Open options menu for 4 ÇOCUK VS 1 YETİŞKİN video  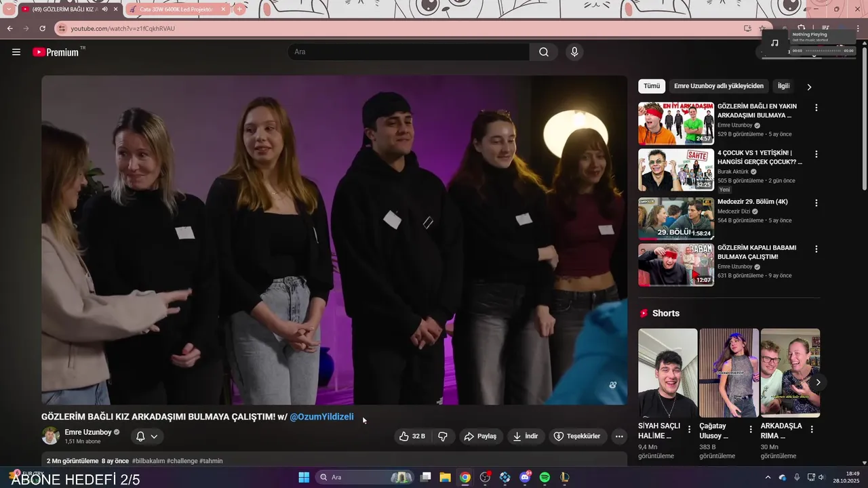click(x=816, y=154)
